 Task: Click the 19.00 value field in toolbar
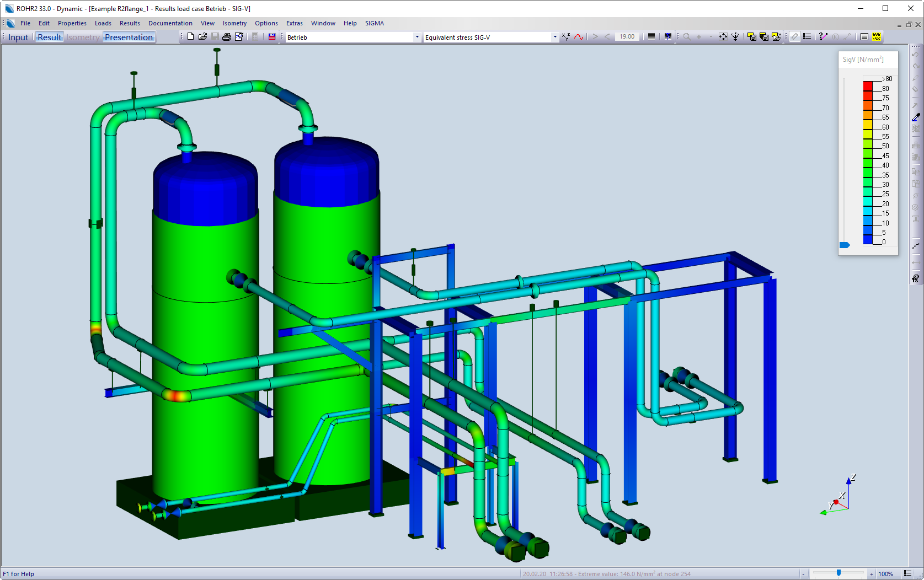click(x=627, y=37)
